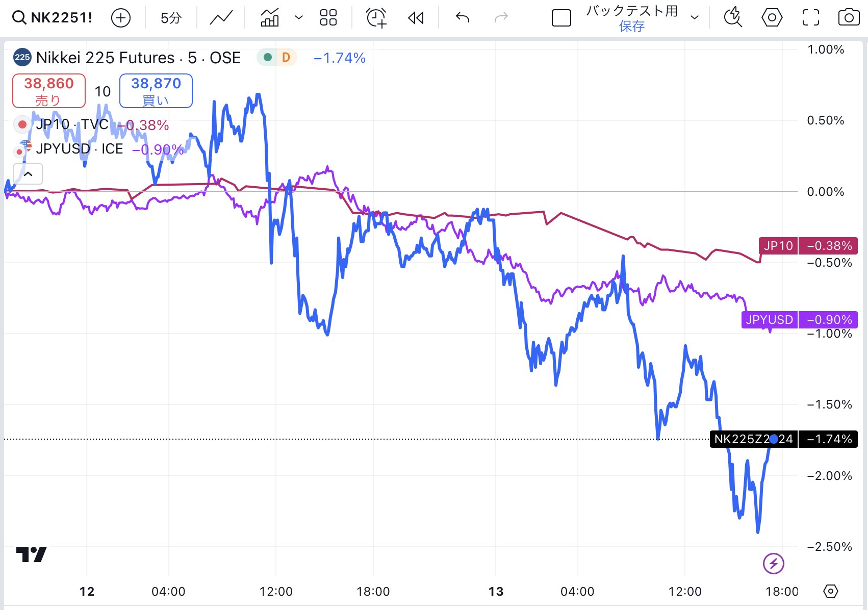Change the 5分 time interval
868x610 pixels.
coord(171,18)
